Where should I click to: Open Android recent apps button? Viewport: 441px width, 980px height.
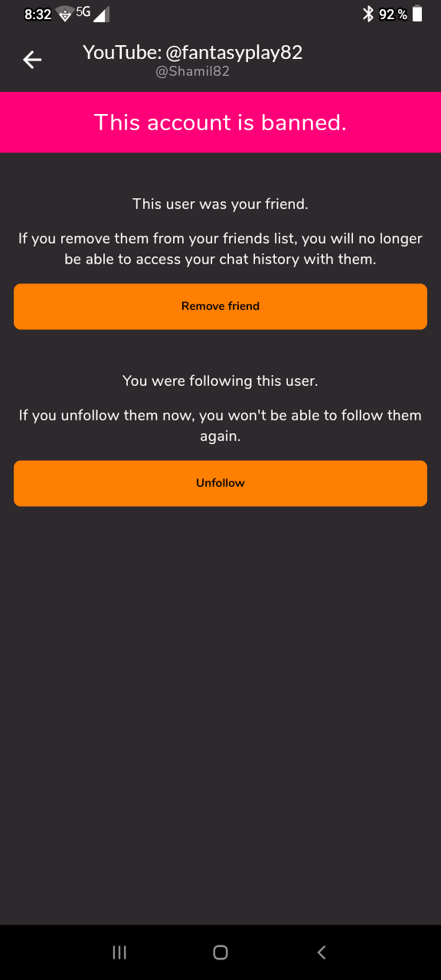click(119, 952)
